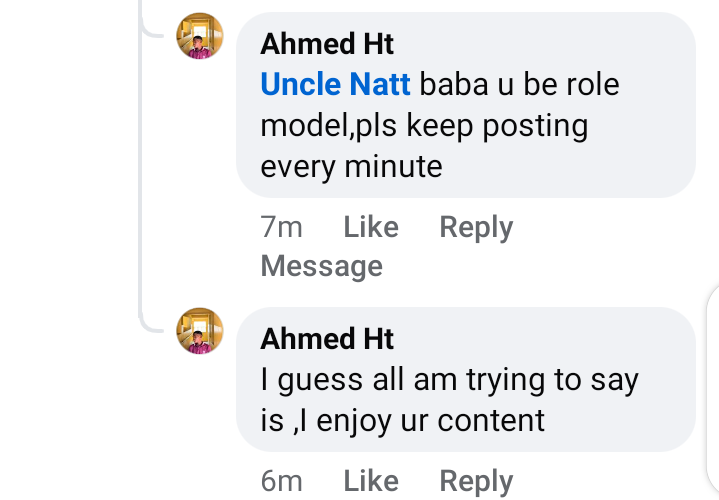Click the 'is ,I enjoy ur content' line

402,420
